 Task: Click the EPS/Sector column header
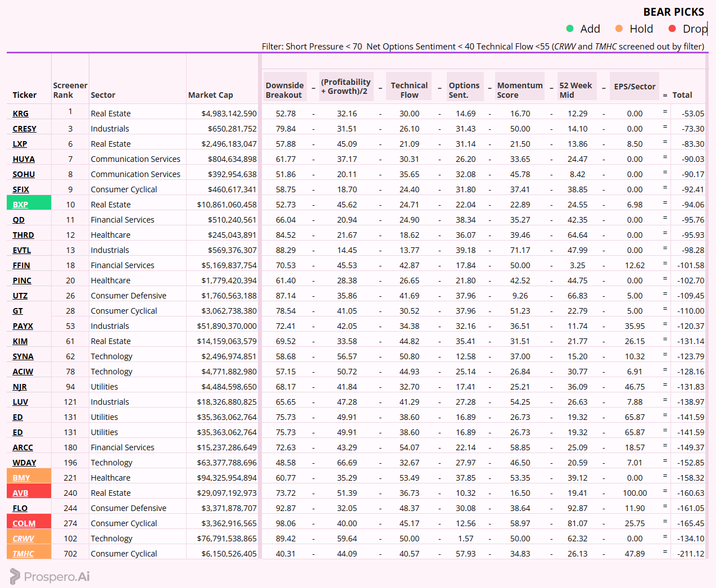click(x=635, y=87)
